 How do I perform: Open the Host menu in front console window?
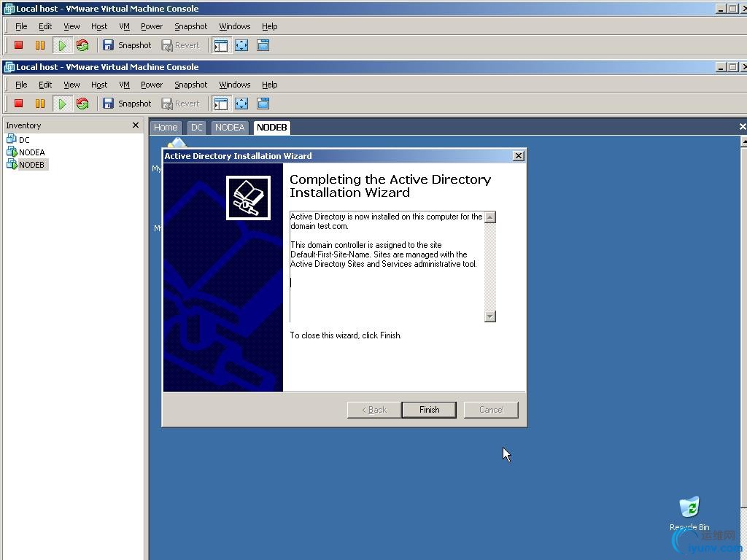point(99,85)
